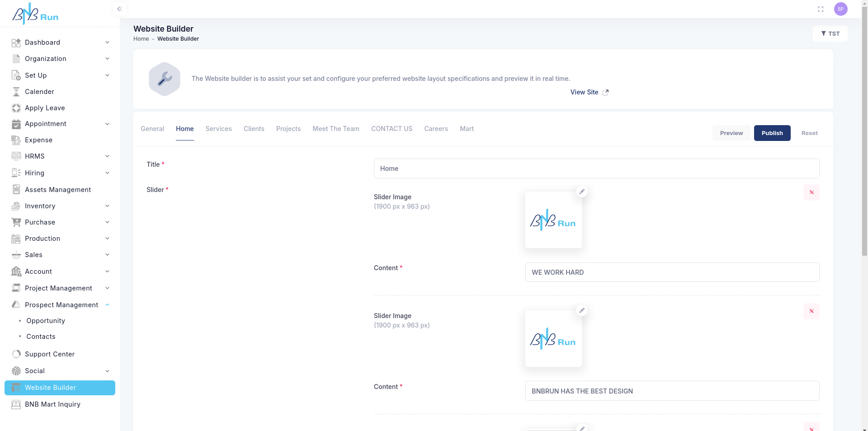Expand the Inventory menu chevron
Viewport: 868px width, 431px height.
pyautogui.click(x=107, y=206)
